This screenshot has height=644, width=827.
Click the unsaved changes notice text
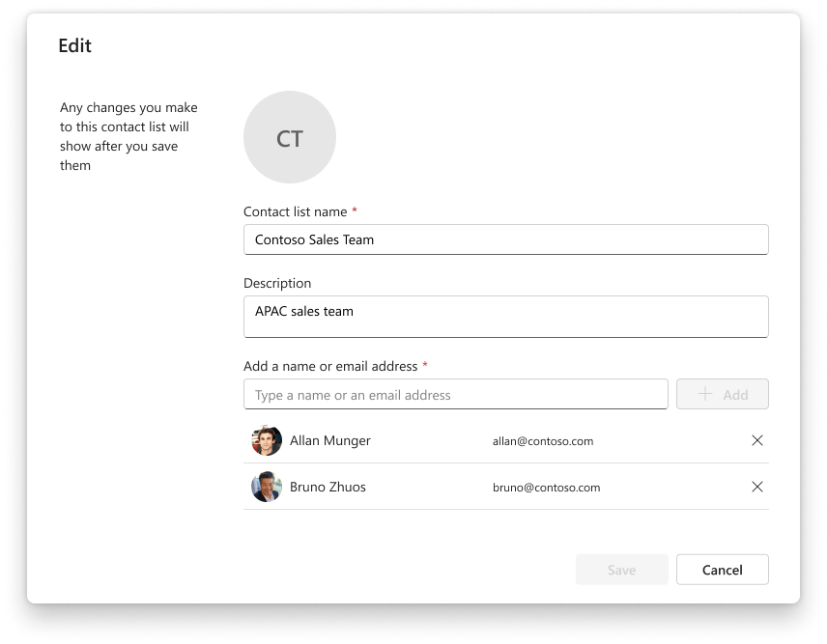(128, 135)
